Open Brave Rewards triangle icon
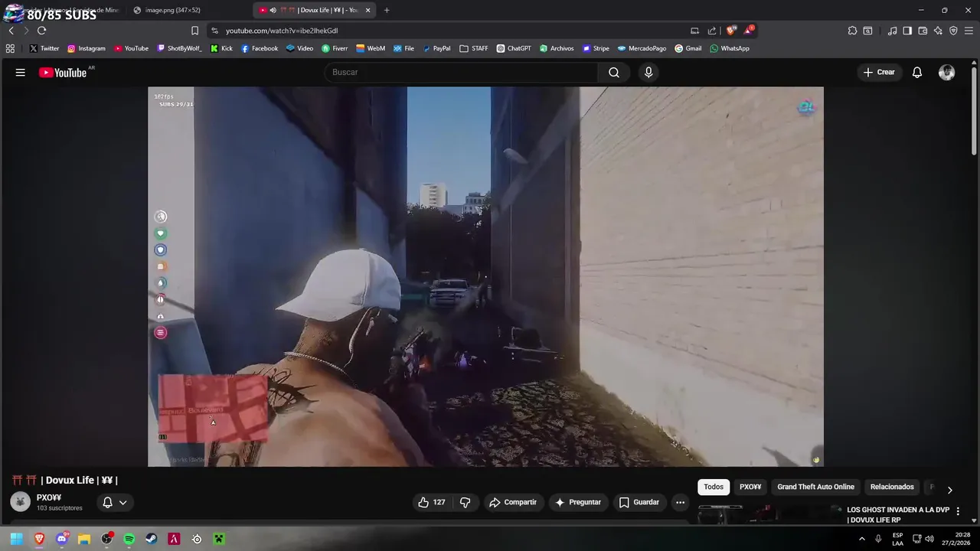Screen dimensions: 980x551 [x=749, y=31]
